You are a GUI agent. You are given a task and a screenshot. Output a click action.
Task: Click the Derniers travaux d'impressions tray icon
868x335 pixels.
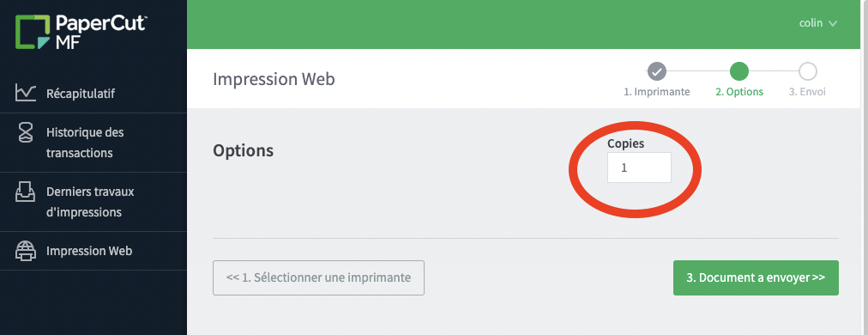(26, 192)
